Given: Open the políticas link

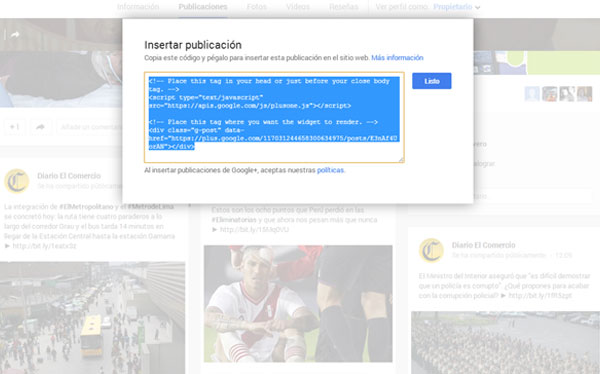Looking at the screenshot, I should click(330, 170).
